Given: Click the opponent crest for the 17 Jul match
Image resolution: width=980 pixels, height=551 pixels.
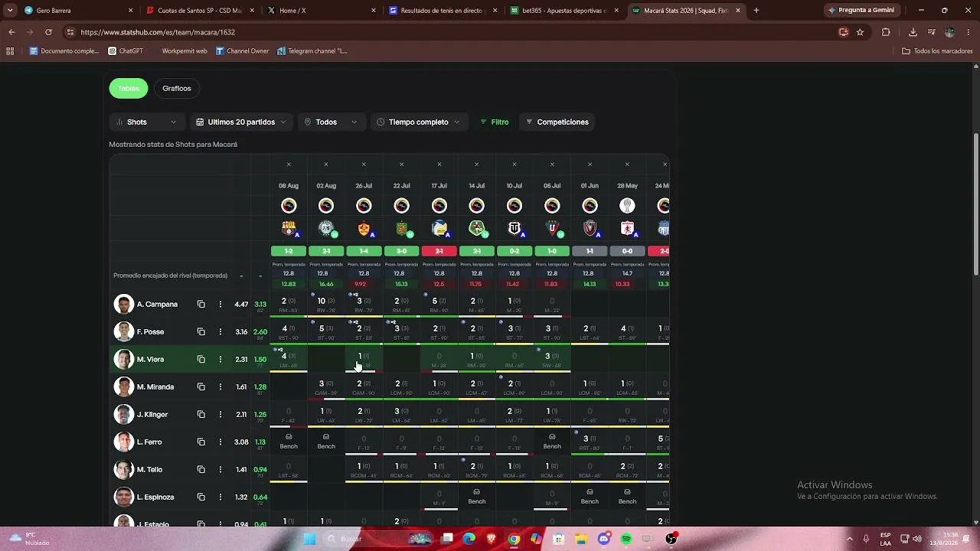Looking at the screenshot, I should [x=439, y=228].
